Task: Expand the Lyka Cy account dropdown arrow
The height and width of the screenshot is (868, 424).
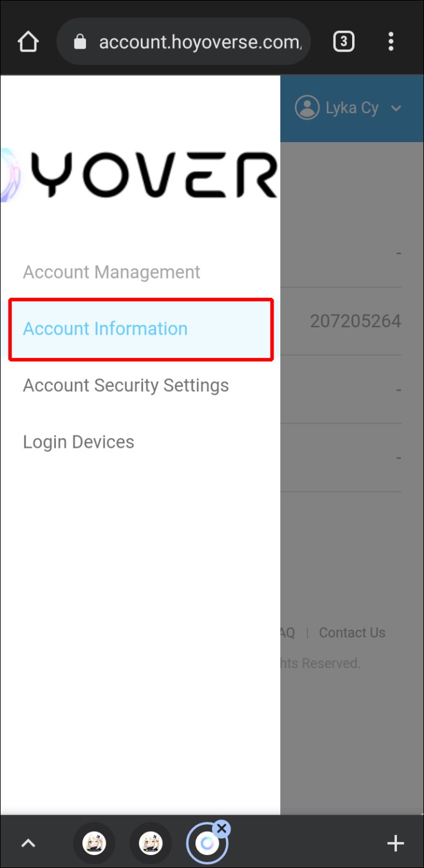Action: [396, 109]
